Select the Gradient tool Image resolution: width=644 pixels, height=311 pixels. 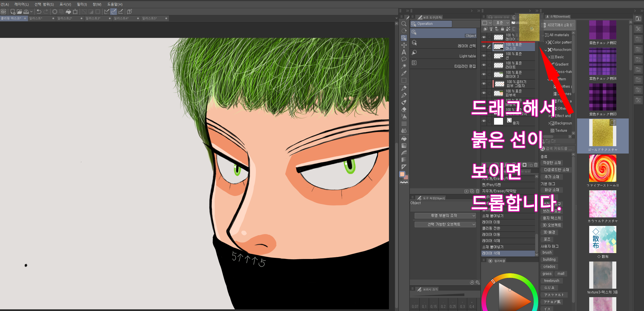404,146
